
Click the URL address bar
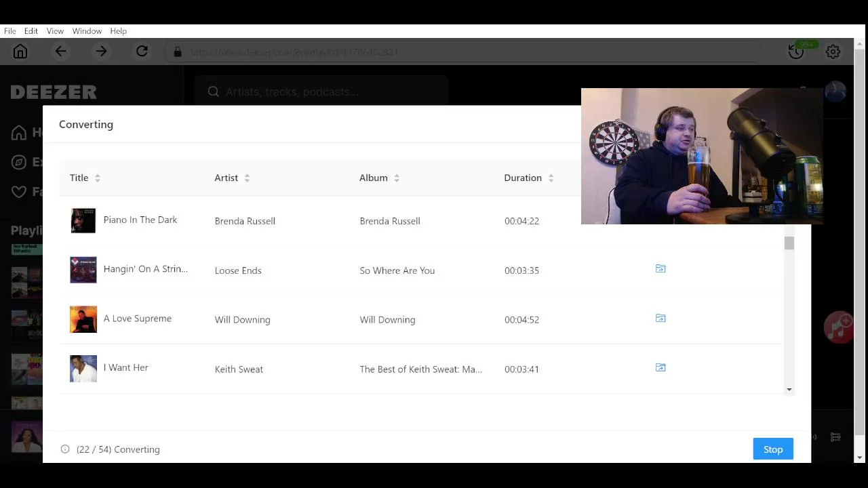click(463, 52)
